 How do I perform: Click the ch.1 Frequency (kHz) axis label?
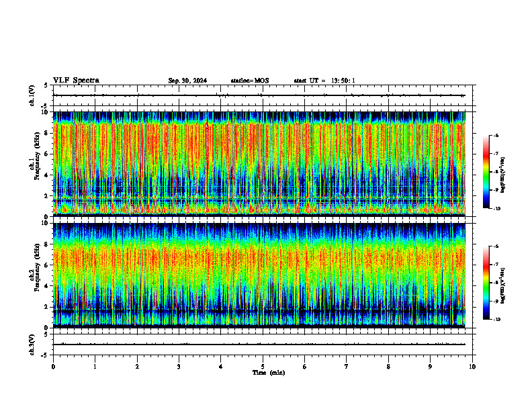[x=36, y=156]
